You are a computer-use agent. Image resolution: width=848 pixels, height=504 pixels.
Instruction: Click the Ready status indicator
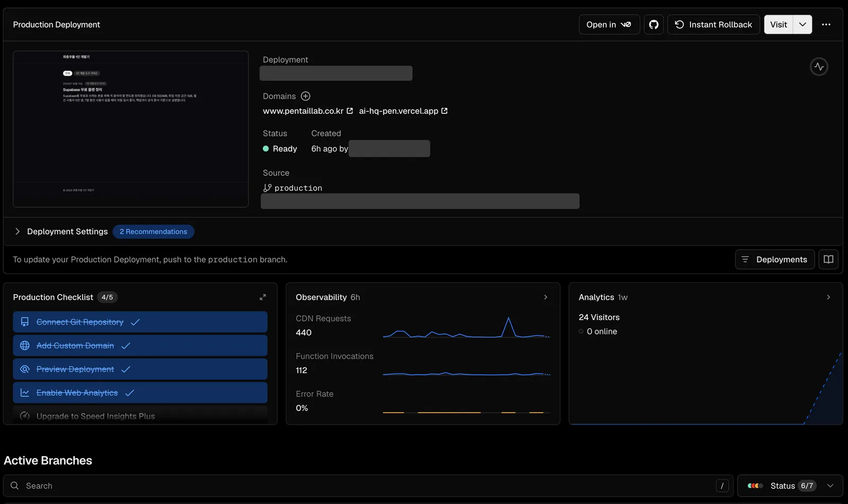[280, 149]
